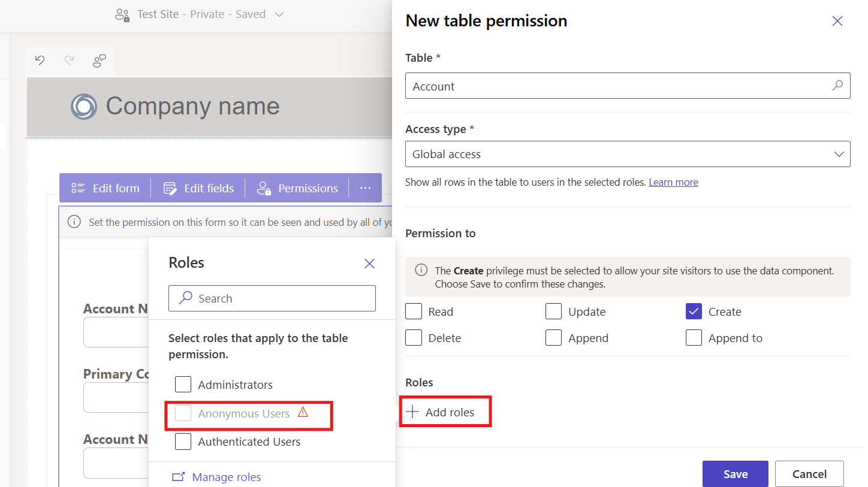Open the comments icon in toolbar
Screen dimensions: 868x487
[100, 60]
